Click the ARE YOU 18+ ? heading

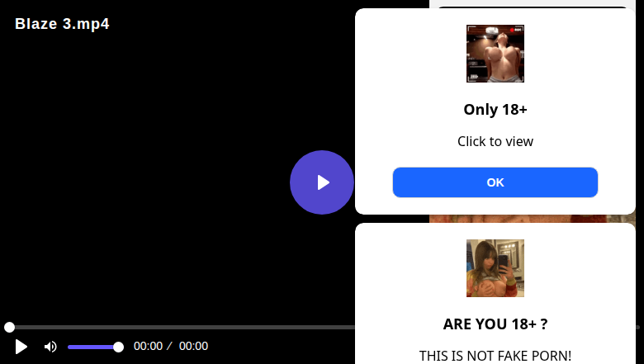(495, 324)
